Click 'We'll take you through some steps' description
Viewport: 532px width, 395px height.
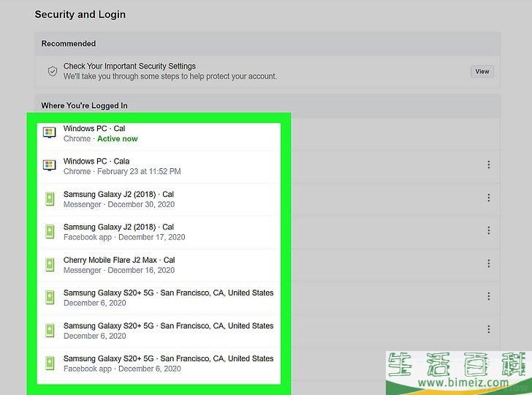pyautogui.click(x=170, y=76)
